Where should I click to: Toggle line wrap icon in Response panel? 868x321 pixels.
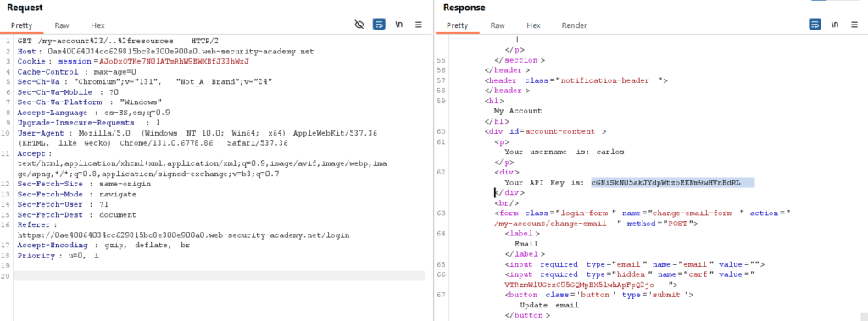coord(815,25)
